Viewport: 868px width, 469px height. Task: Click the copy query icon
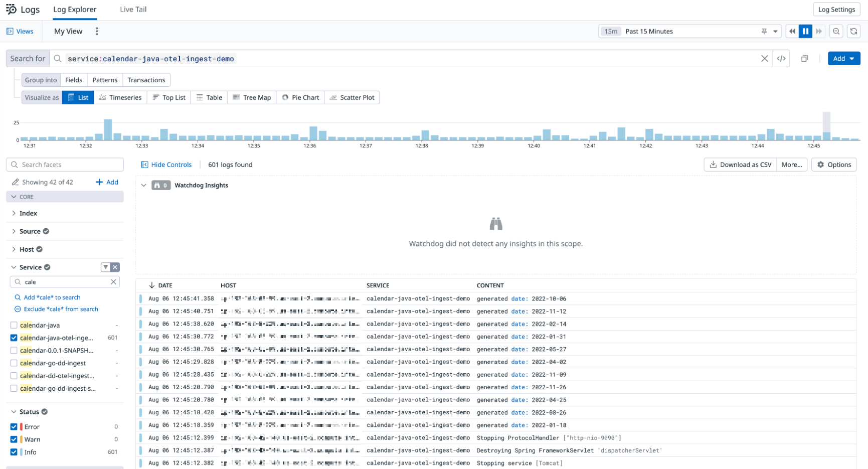click(x=804, y=59)
